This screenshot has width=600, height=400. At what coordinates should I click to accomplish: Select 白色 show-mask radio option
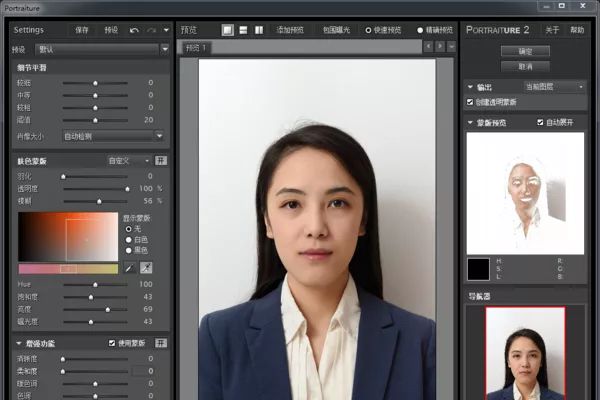coord(129,240)
